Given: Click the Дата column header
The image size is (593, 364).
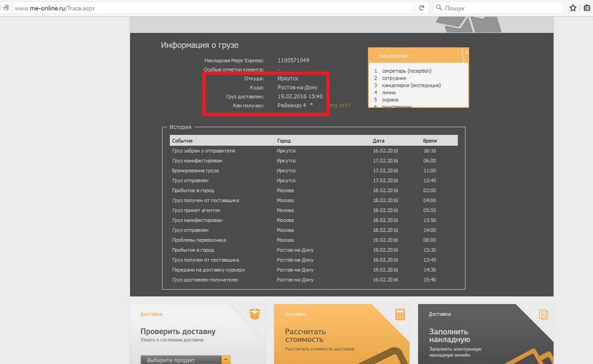Looking at the screenshot, I should coord(378,140).
